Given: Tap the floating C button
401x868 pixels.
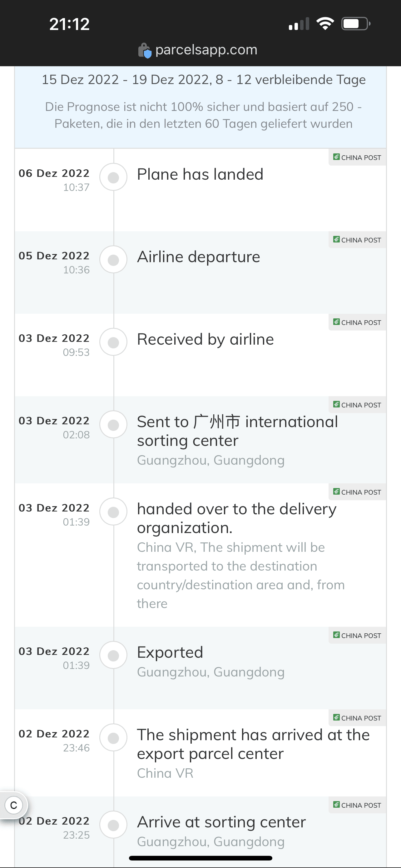Looking at the screenshot, I should tap(14, 805).
